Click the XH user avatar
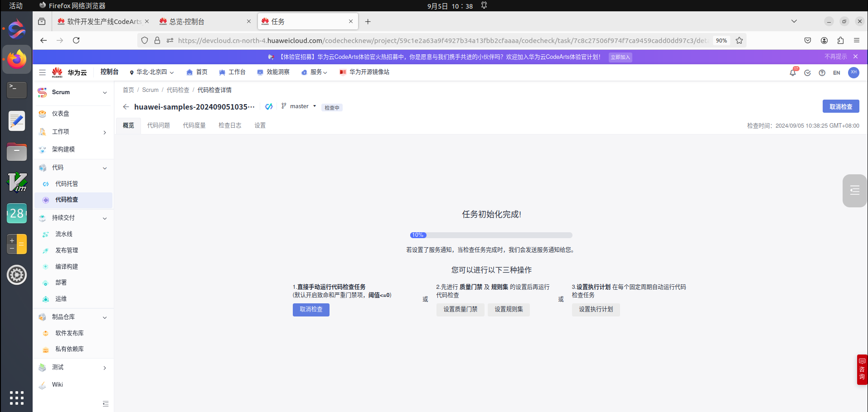The height and width of the screenshot is (412, 868). tap(853, 72)
